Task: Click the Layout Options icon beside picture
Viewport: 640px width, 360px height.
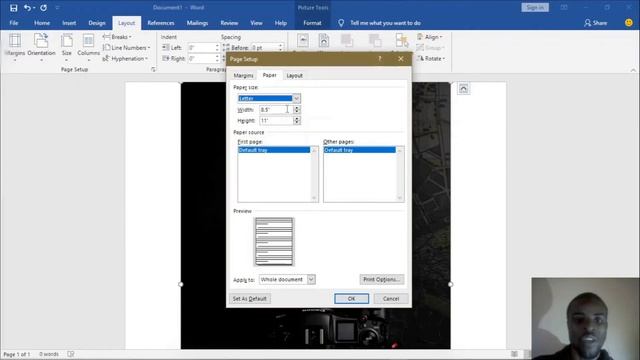Action: (x=463, y=89)
